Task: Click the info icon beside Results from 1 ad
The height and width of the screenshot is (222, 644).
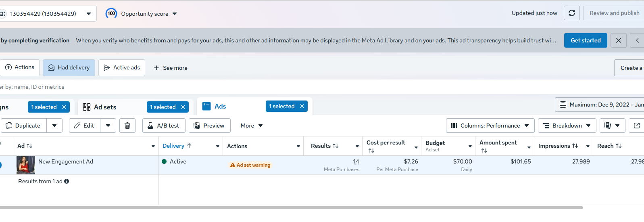Action: click(x=67, y=181)
